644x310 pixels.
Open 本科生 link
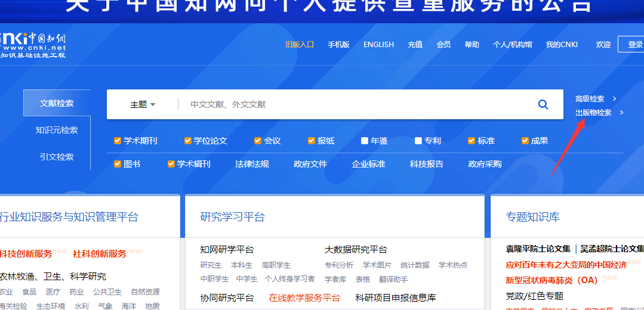[x=242, y=265]
